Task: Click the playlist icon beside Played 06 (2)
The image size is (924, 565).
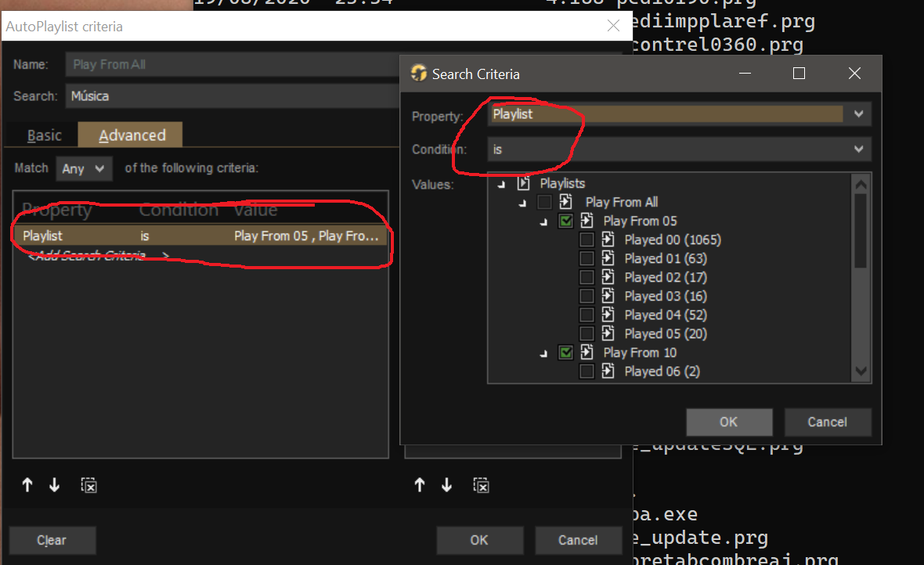Action: click(608, 371)
